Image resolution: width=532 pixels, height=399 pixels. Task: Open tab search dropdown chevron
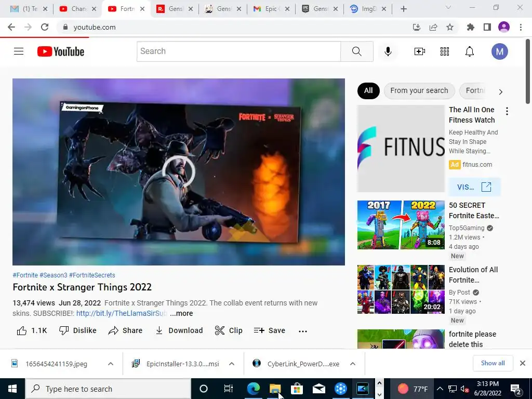(448, 7)
